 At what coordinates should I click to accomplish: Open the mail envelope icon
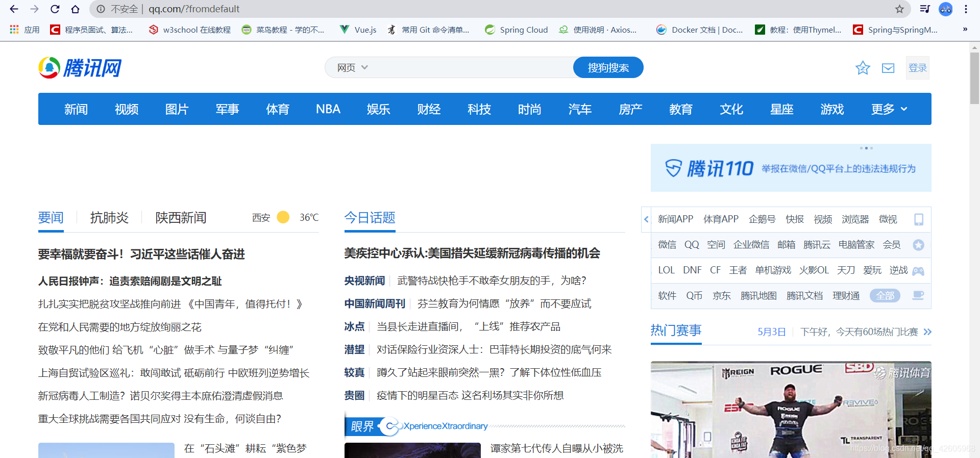pos(888,68)
